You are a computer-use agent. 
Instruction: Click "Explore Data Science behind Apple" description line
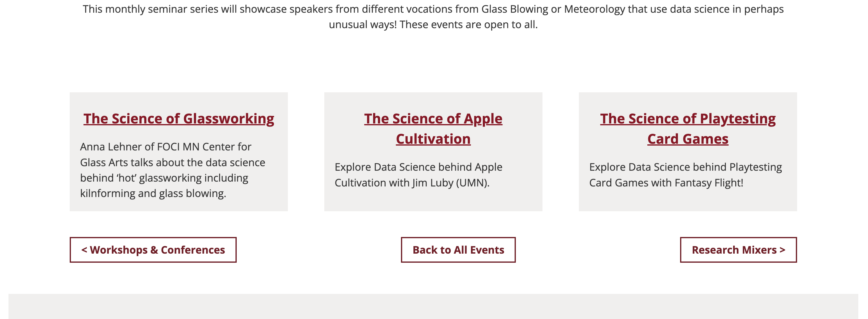pyautogui.click(x=418, y=167)
